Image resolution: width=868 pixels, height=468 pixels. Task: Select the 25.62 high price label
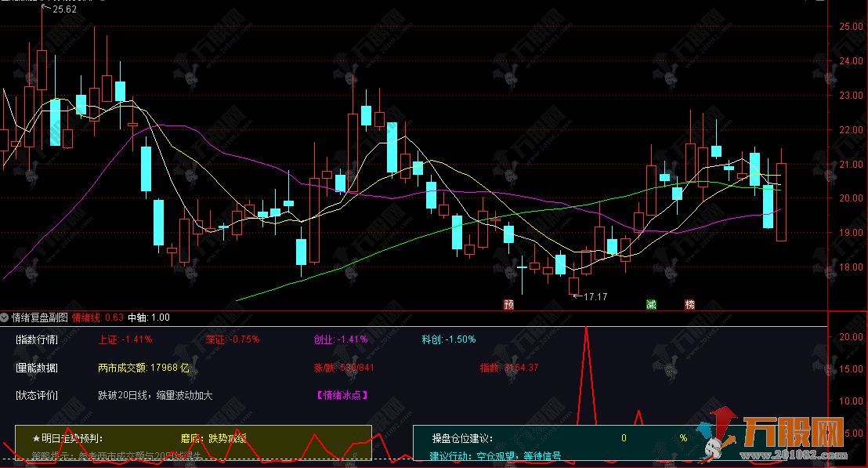[64, 9]
